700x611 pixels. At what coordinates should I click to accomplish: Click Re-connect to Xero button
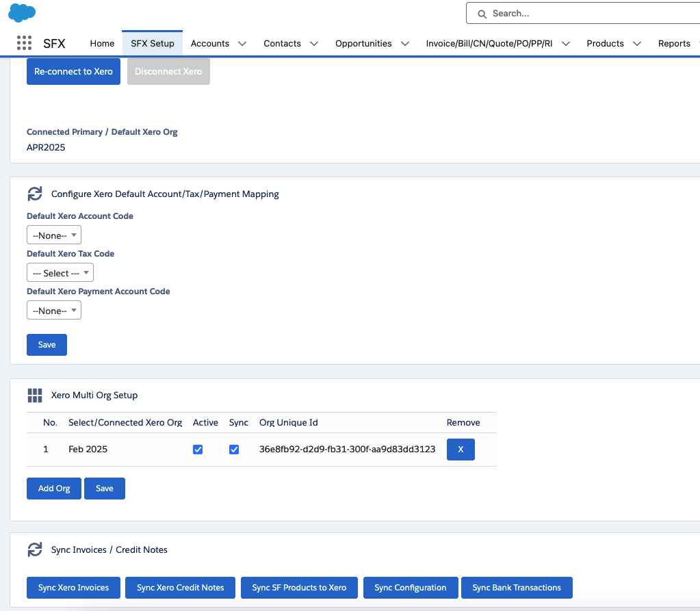tap(73, 71)
